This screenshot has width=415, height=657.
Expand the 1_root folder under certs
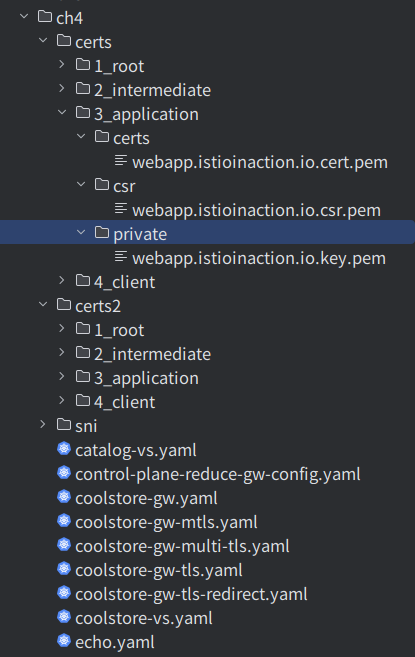62,64
